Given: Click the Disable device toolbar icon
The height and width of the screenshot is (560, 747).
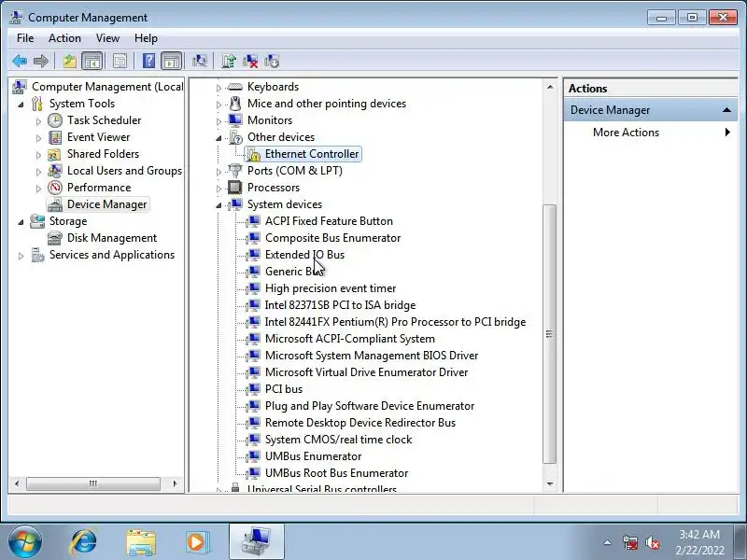Looking at the screenshot, I should [272, 61].
